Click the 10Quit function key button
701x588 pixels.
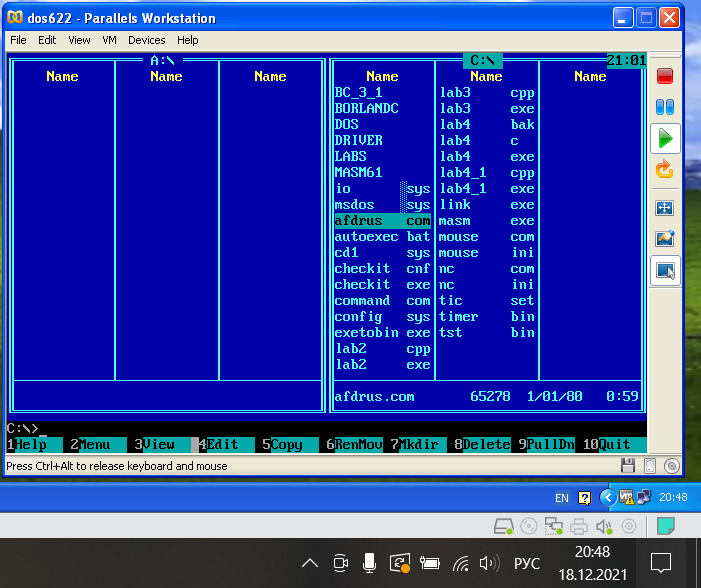[x=614, y=444]
